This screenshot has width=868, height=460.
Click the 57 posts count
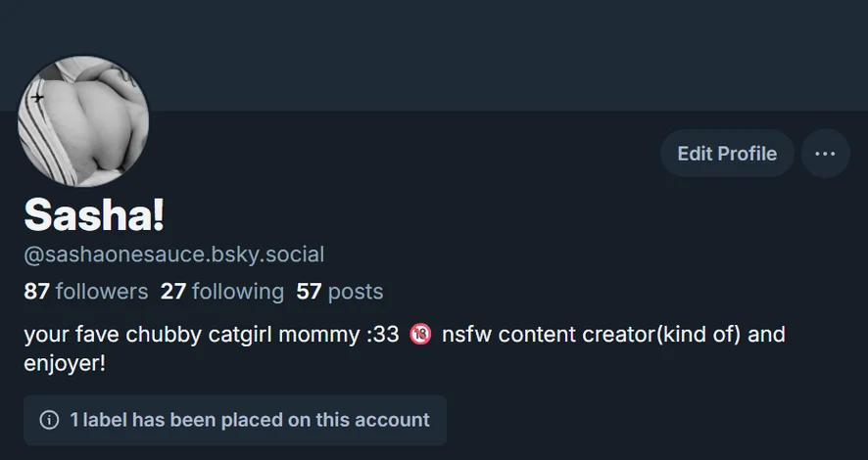pos(339,291)
